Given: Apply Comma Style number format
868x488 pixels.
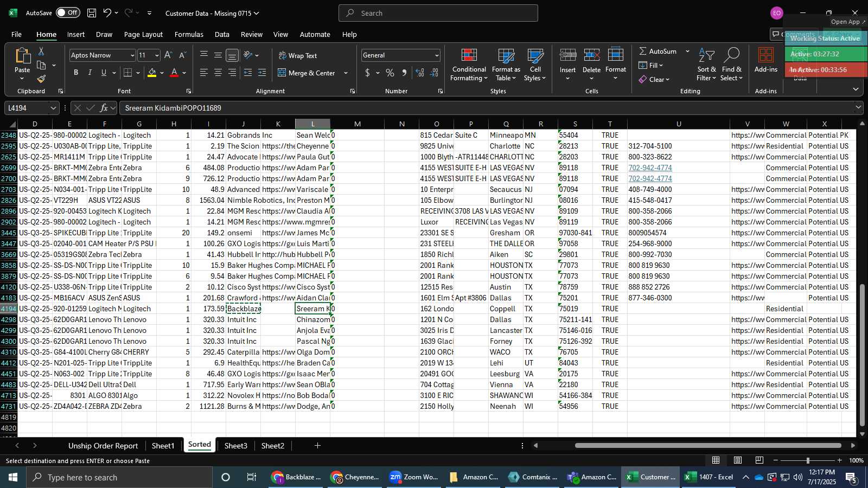Looking at the screenshot, I should click(404, 73).
